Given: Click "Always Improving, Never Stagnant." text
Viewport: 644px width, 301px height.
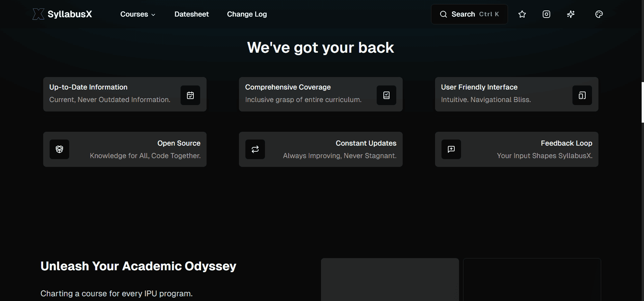Looking at the screenshot, I should 340,156.
